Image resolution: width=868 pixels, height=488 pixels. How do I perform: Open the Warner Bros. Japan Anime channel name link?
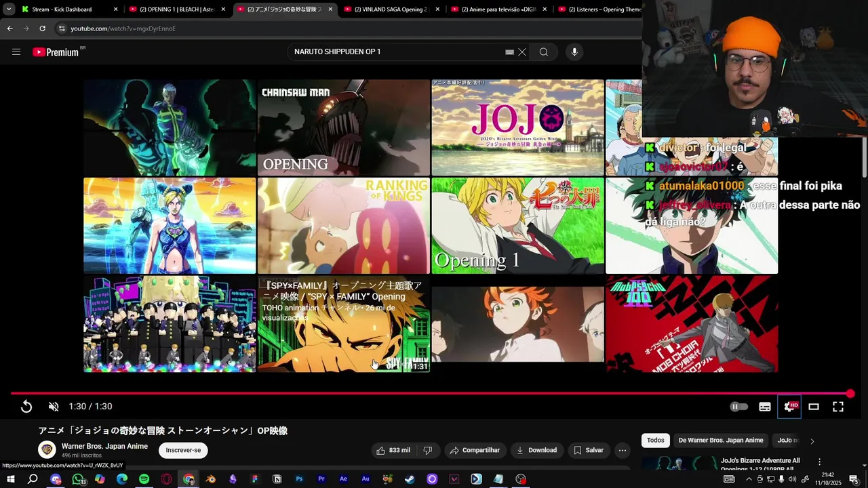(x=104, y=446)
